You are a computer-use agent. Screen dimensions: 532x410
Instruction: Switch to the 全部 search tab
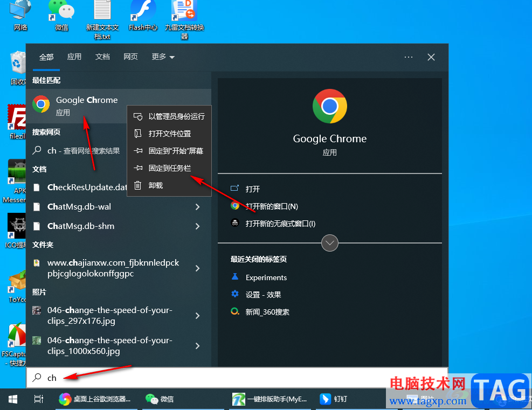[x=46, y=57]
